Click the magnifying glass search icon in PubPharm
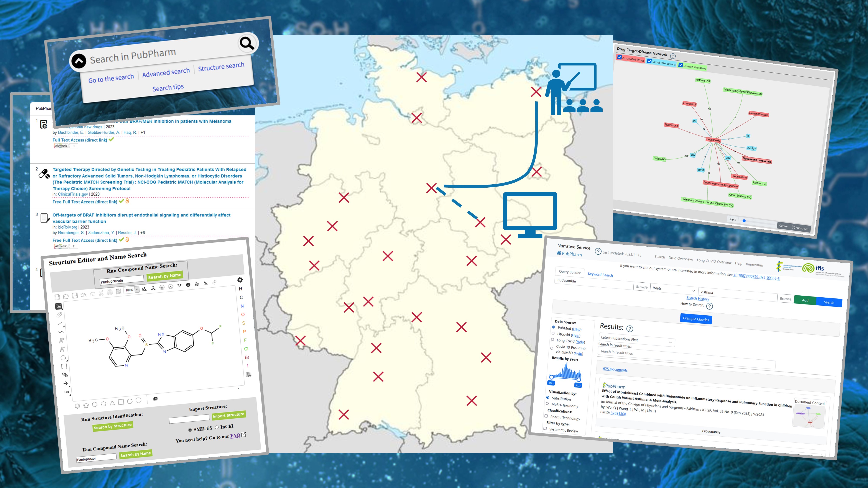Screen dimensions: 868x488 pos(247,43)
